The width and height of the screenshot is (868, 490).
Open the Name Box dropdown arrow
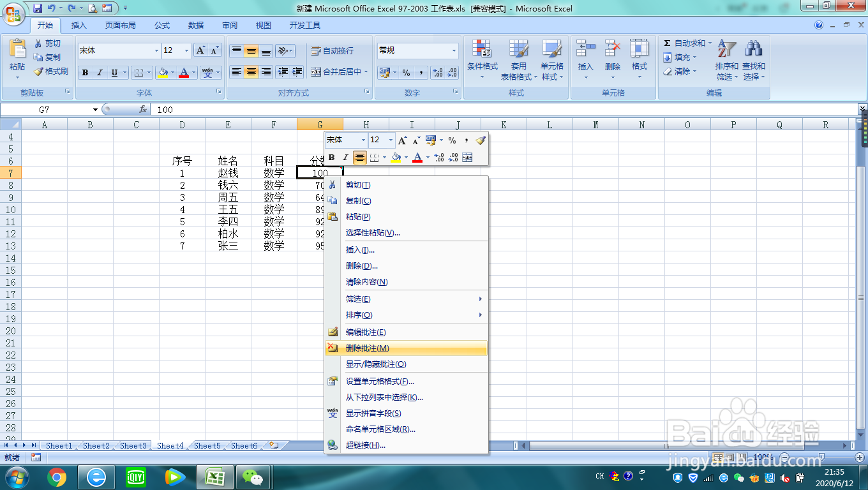(x=95, y=110)
